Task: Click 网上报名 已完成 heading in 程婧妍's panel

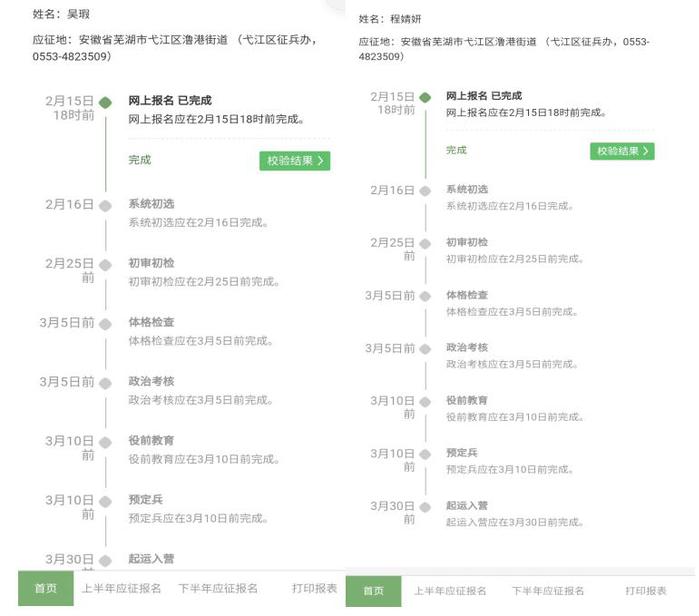Action: 483,97
